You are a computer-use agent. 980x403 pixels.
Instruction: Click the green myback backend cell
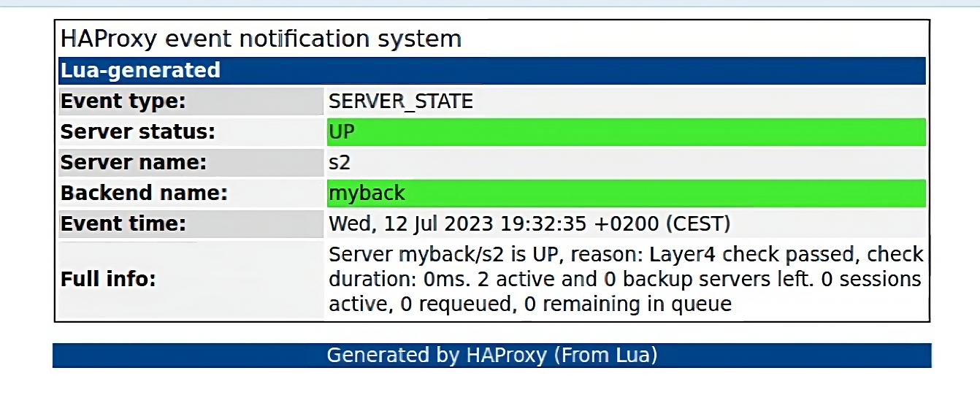[626, 193]
